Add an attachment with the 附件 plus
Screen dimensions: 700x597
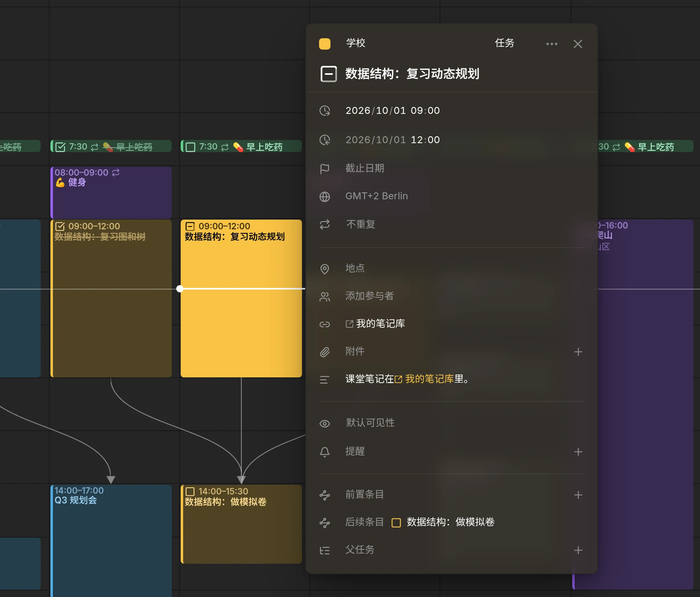(x=578, y=352)
